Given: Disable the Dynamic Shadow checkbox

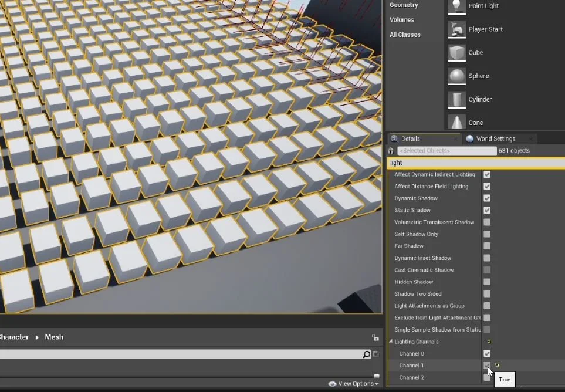Looking at the screenshot, I should [487, 198].
